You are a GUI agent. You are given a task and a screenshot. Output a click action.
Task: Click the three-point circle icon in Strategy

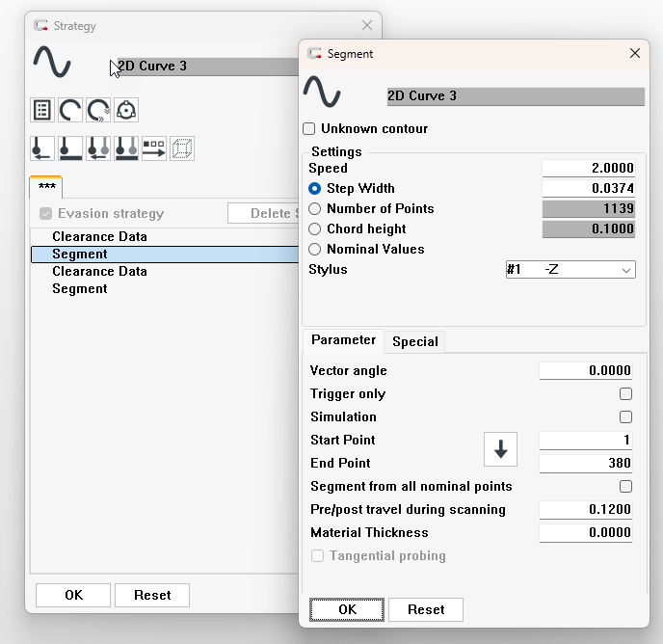tap(126, 111)
